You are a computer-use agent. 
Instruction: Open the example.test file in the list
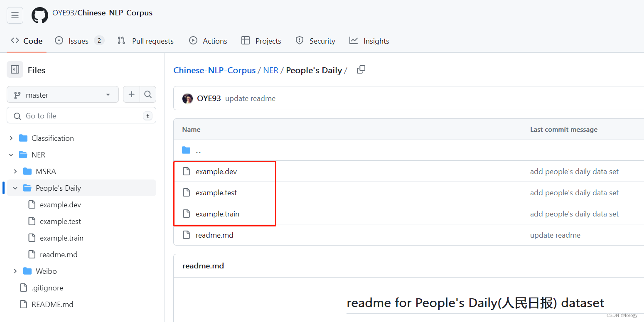(216, 192)
